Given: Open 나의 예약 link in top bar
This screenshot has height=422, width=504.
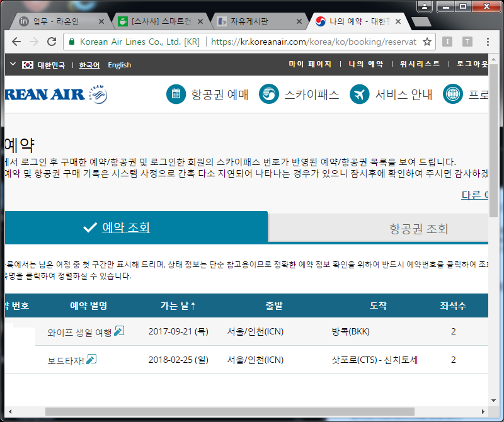Looking at the screenshot, I should [366, 64].
